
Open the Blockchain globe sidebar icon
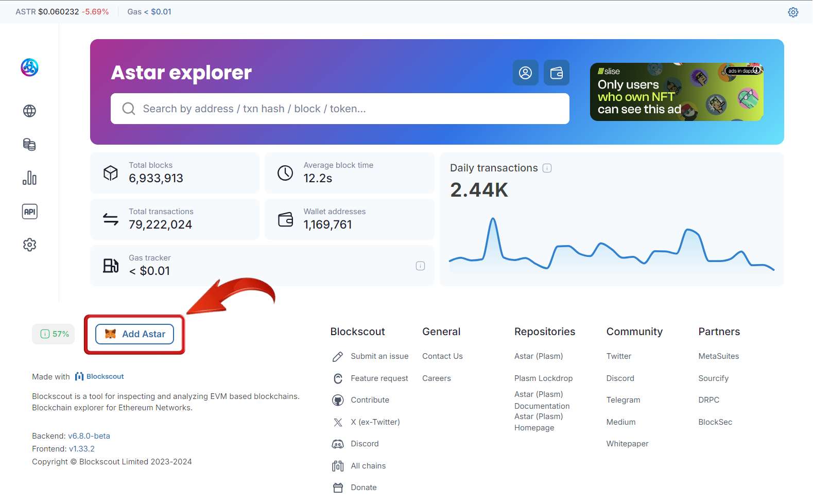pos(29,111)
